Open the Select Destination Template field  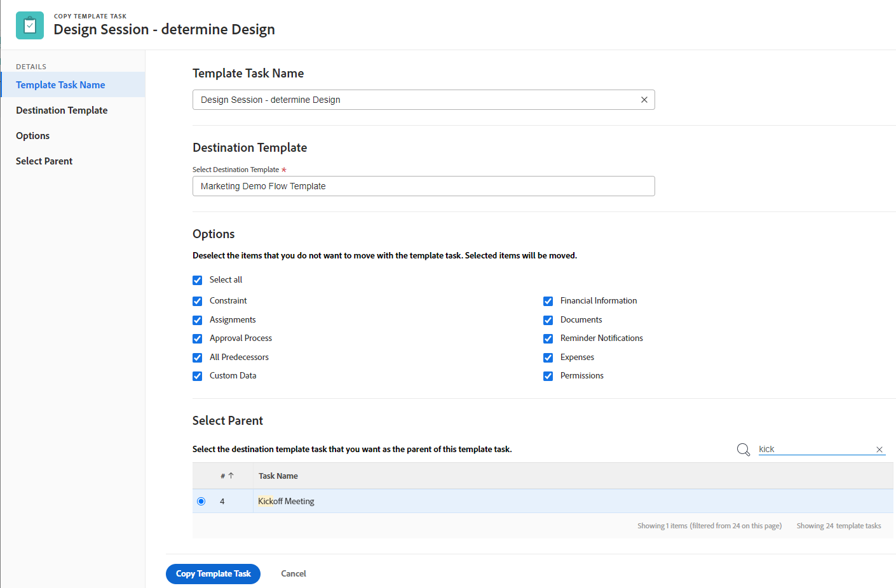[423, 186]
